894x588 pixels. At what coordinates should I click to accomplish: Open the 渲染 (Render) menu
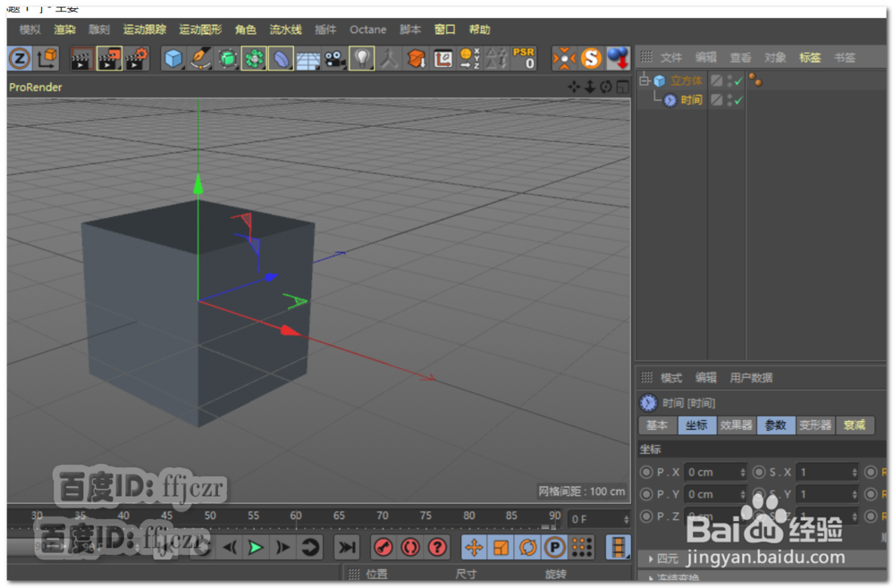pos(64,29)
